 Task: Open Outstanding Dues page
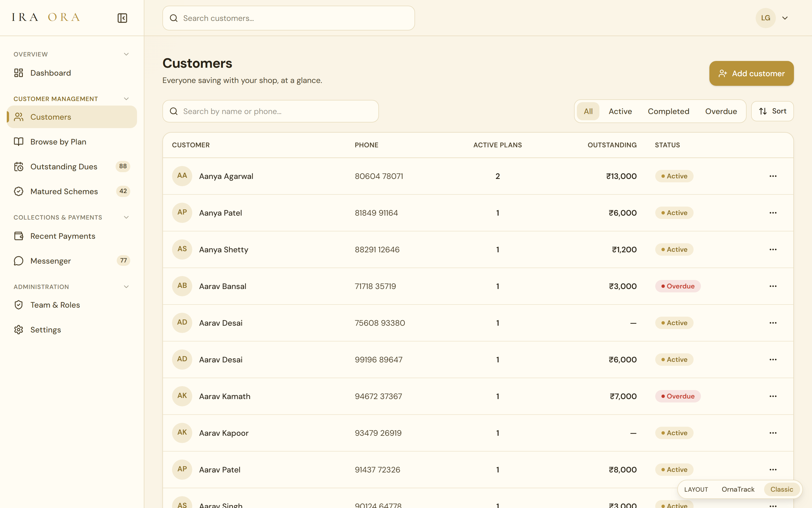click(72, 167)
